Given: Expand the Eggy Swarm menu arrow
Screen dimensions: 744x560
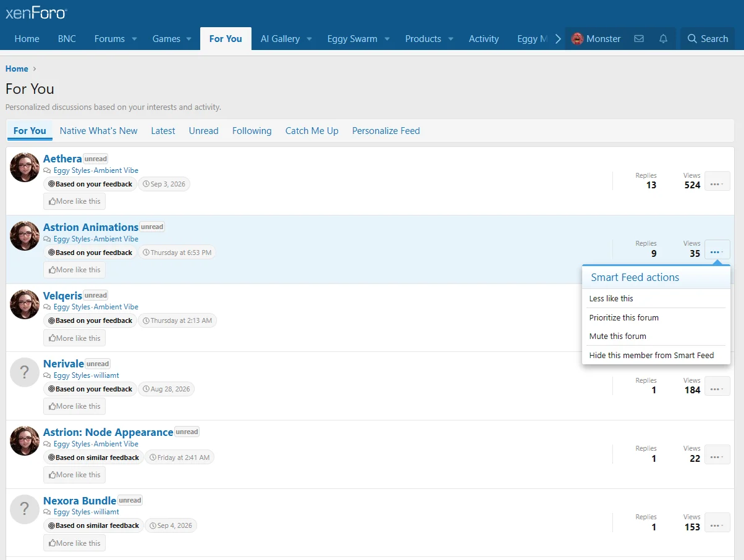Looking at the screenshot, I should click(387, 39).
